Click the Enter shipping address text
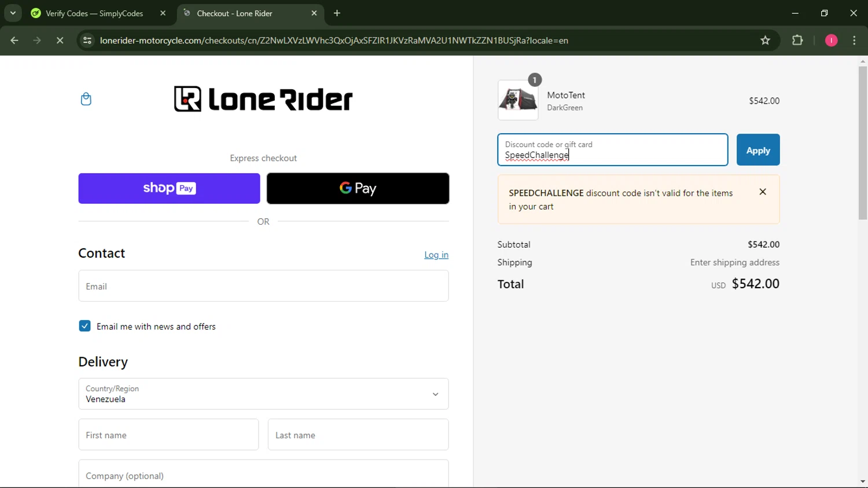The height and width of the screenshot is (488, 868). coord(735,262)
